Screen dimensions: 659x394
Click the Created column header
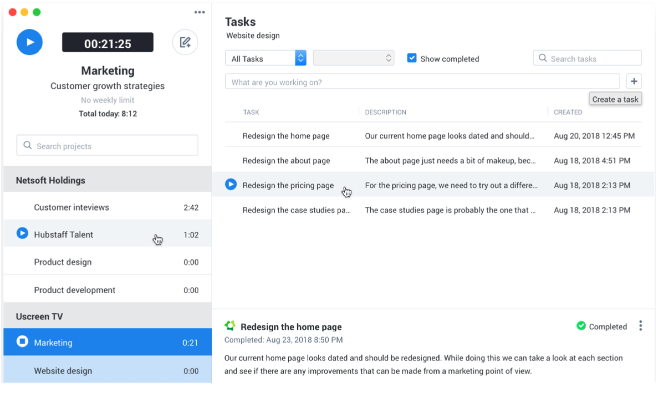568,112
